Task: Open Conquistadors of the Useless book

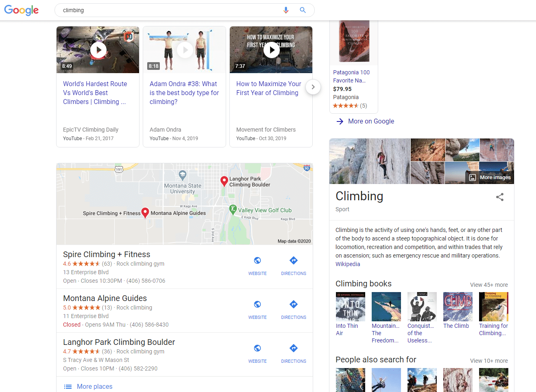Action: tap(422, 307)
